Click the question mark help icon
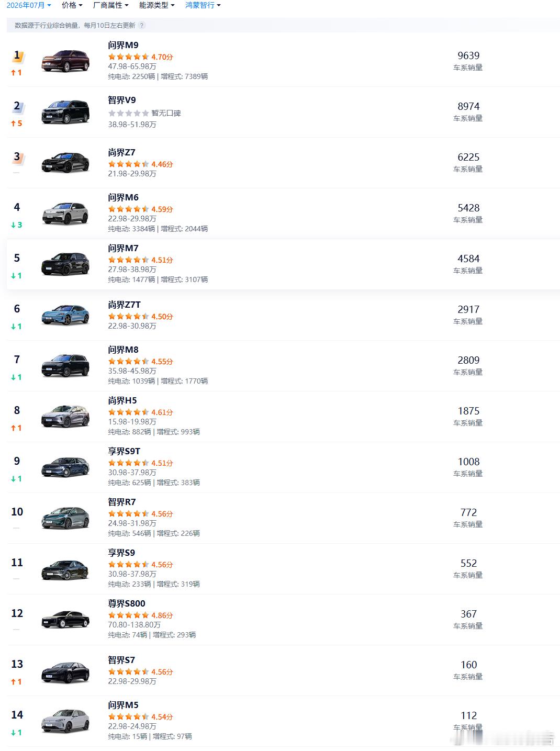The height and width of the screenshot is (751, 560). click(142, 25)
